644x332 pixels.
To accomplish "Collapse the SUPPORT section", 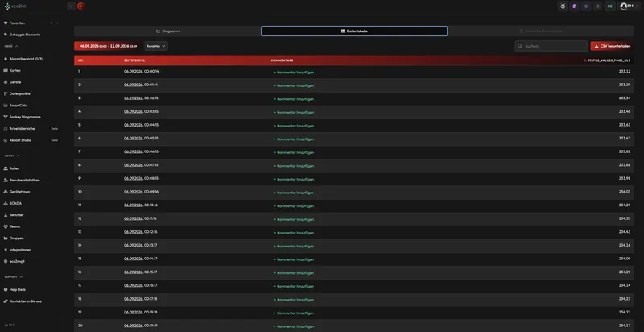I will pos(14,277).
